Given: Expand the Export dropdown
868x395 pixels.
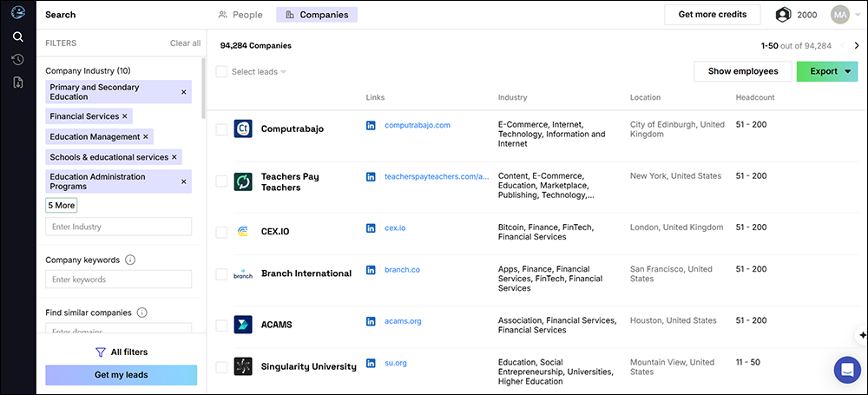Looking at the screenshot, I should click(846, 71).
